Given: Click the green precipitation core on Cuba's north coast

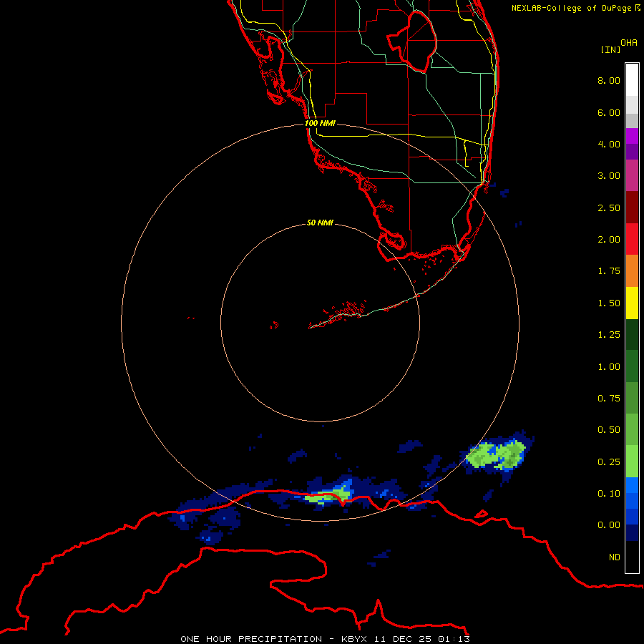Looking at the screenshot, I should click(327, 496).
